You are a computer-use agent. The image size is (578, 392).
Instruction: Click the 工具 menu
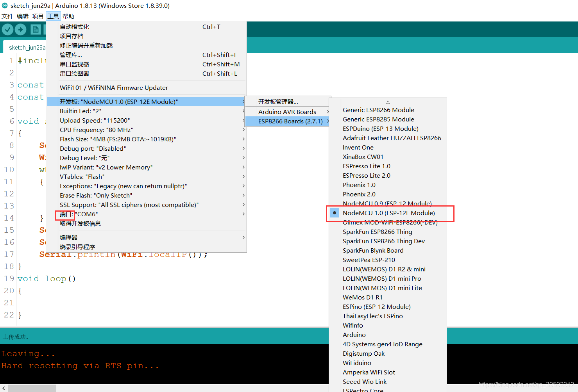(53, 16)
